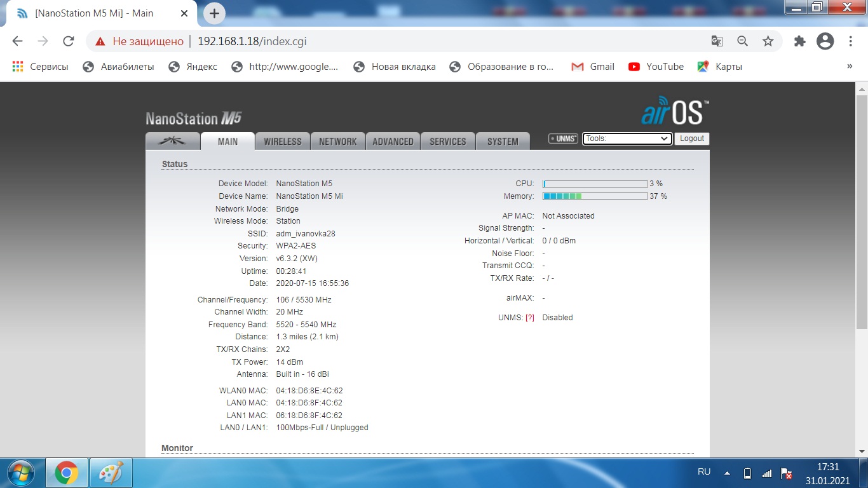The width and height of the screenshot is (868, 488).
Task: Open the Яндекс bookmark
Action: tap(193, 67)
